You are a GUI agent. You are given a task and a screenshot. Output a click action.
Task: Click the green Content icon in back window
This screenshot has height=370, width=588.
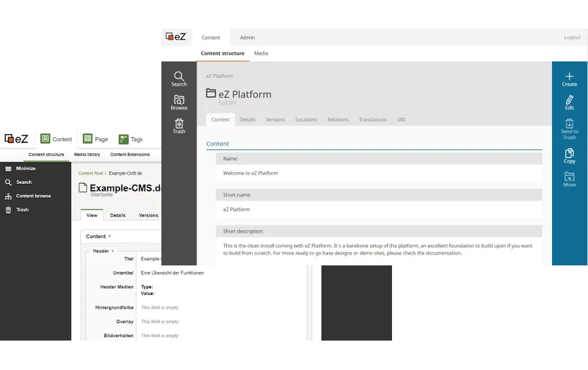coord(45,139)
